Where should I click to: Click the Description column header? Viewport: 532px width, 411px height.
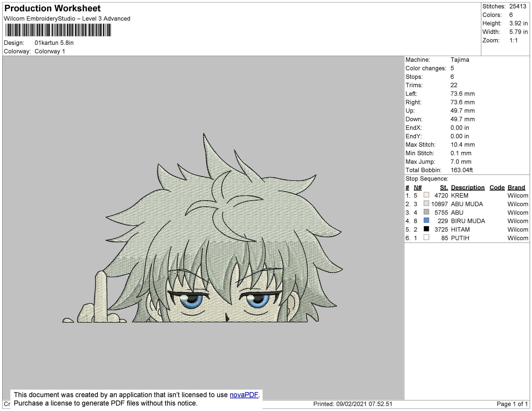pos(468,187)
